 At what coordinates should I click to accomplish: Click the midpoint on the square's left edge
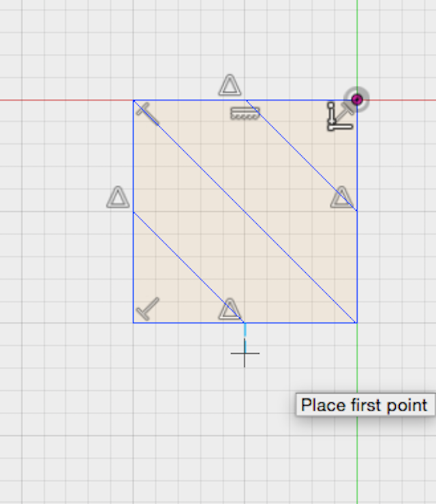134,212
